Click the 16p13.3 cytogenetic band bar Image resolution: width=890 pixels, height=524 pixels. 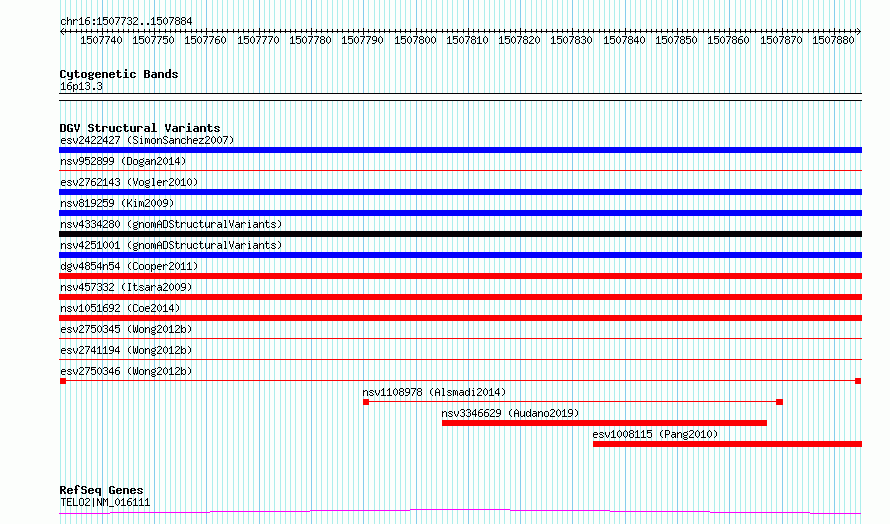click(x=460, y=97)
